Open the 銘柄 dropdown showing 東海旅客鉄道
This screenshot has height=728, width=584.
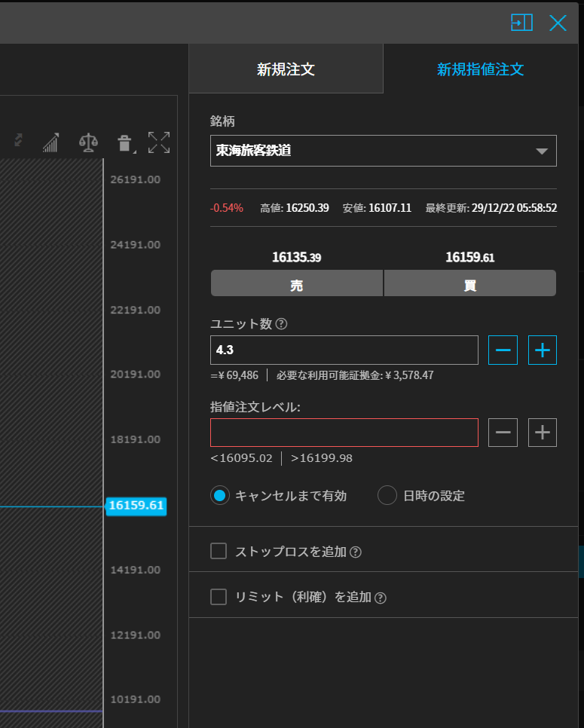383,151
